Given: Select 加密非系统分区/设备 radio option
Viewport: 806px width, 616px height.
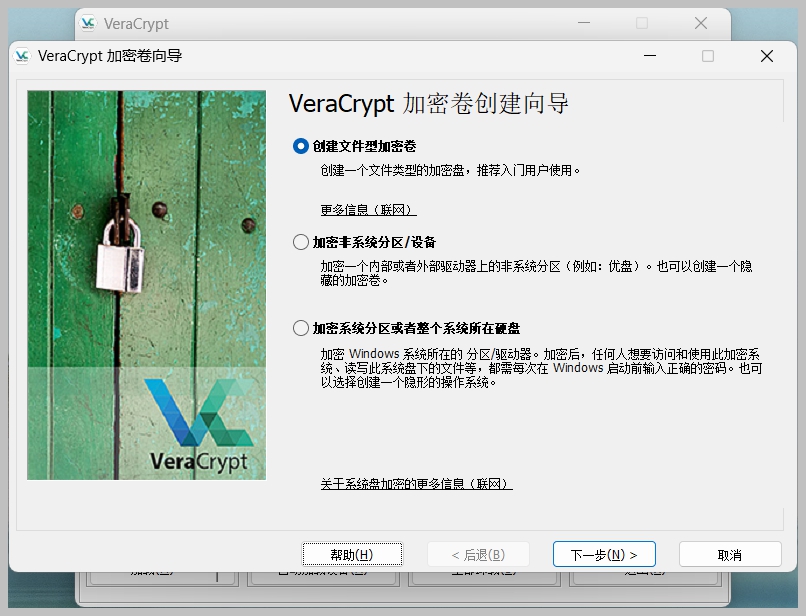Looking at the screenshot, I should pyautogui.click(x=301, y=242).
